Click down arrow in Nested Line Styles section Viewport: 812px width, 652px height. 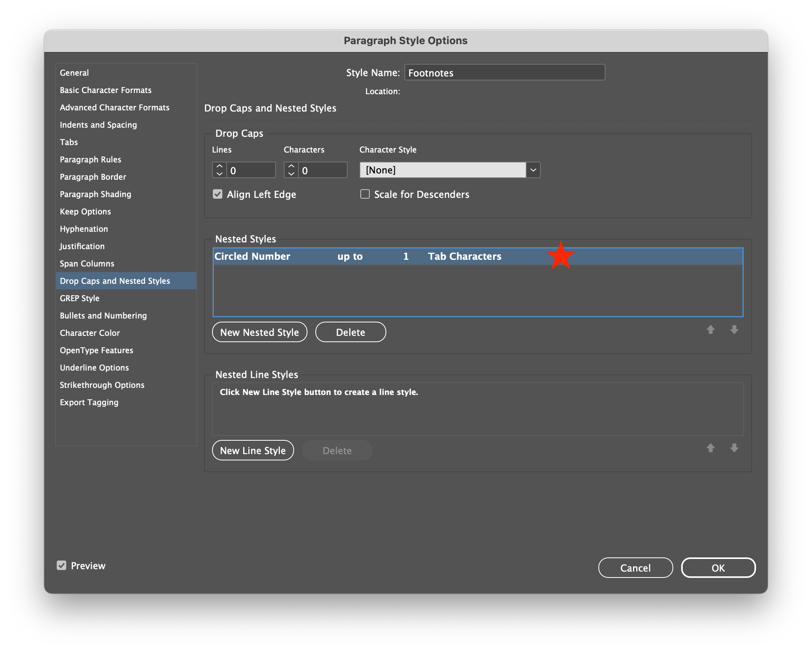[734, 448]
